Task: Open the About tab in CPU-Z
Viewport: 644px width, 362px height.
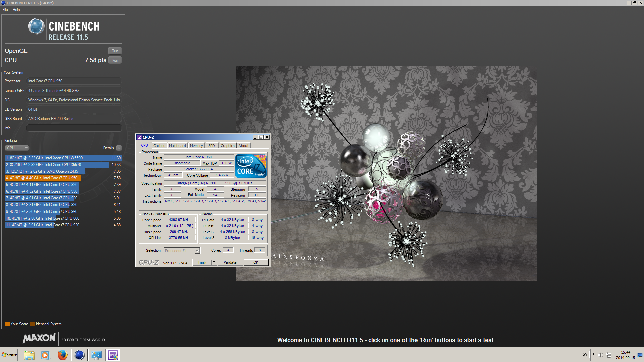Action: 244,146
